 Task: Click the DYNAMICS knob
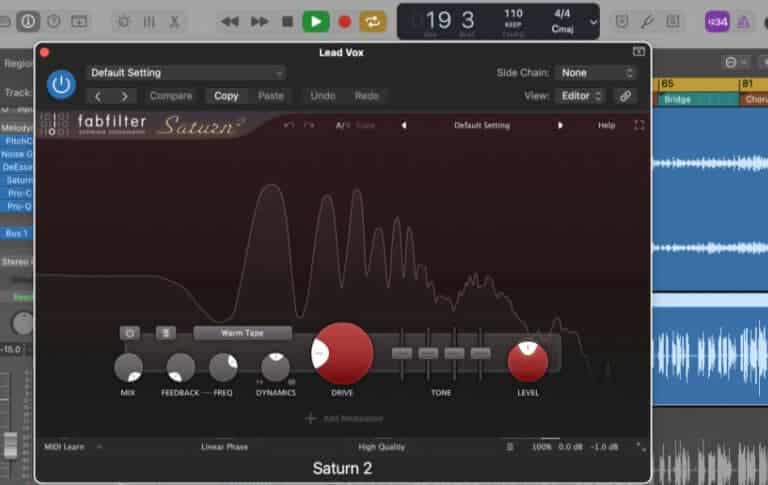[x=275, y=367]
